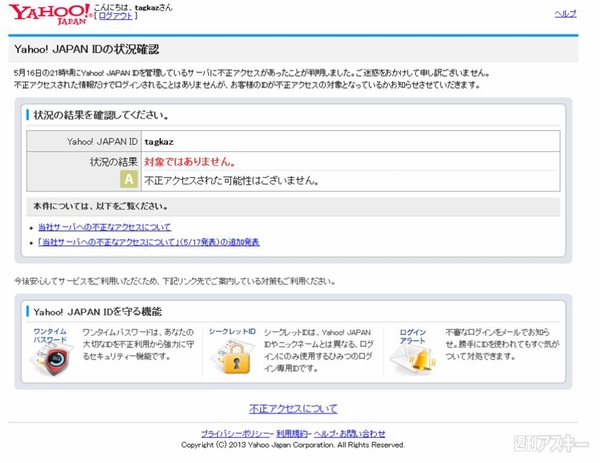Open 不正アクセスについて link
Image resolution: width=600 pixels, height=463 pixels.
(293, 409)
